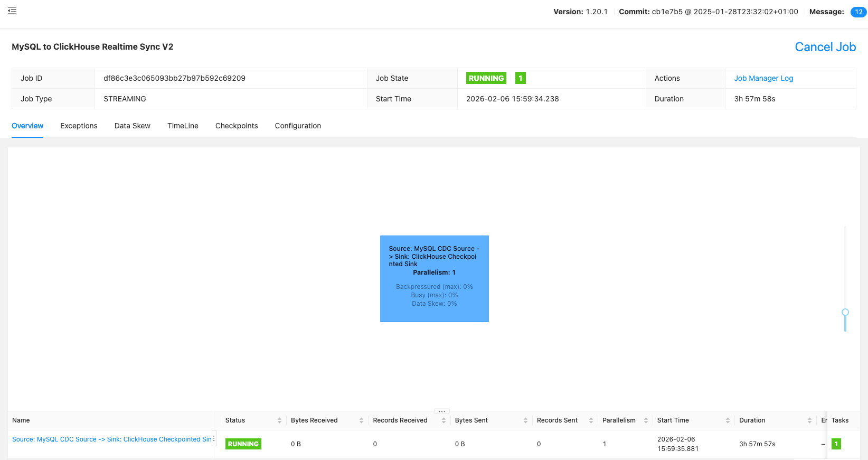Viewport: 868px width, 460px height.
Task: Expand the panel using the ellipsis handle
Action: (442, 411)
